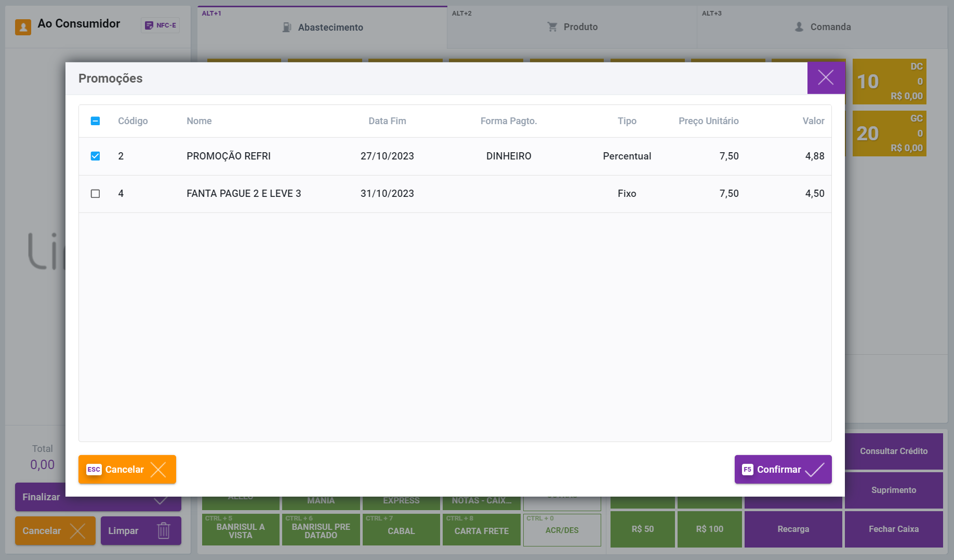Image resolution: width=954 pixels, height=560 pixels.
Task: Sort by the Preço Unitário column header
Action: [x=708, y=121]
